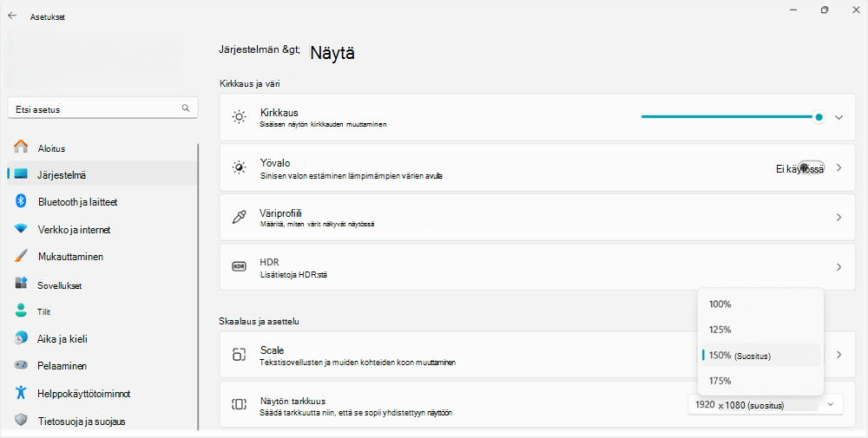
Task: Click the Väriprofiili row title
Action: (280, 212)
